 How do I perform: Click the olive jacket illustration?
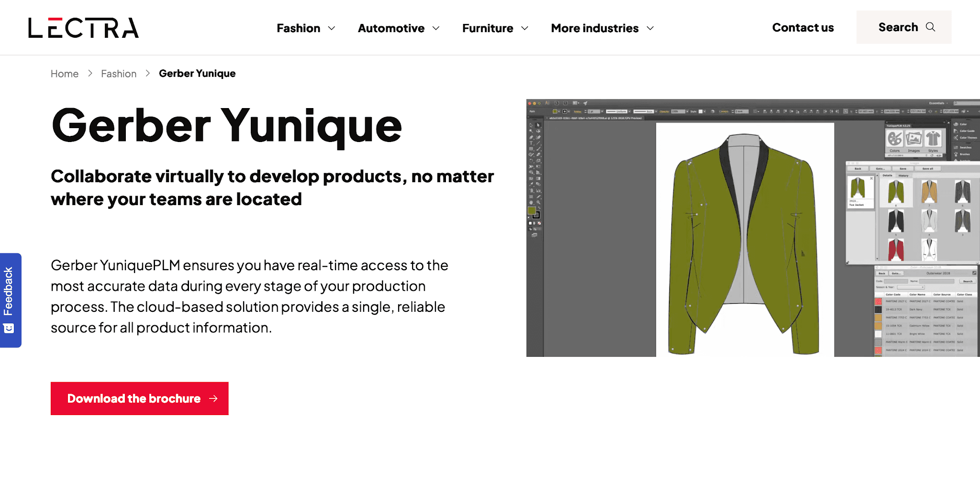(x=745, y=244)
